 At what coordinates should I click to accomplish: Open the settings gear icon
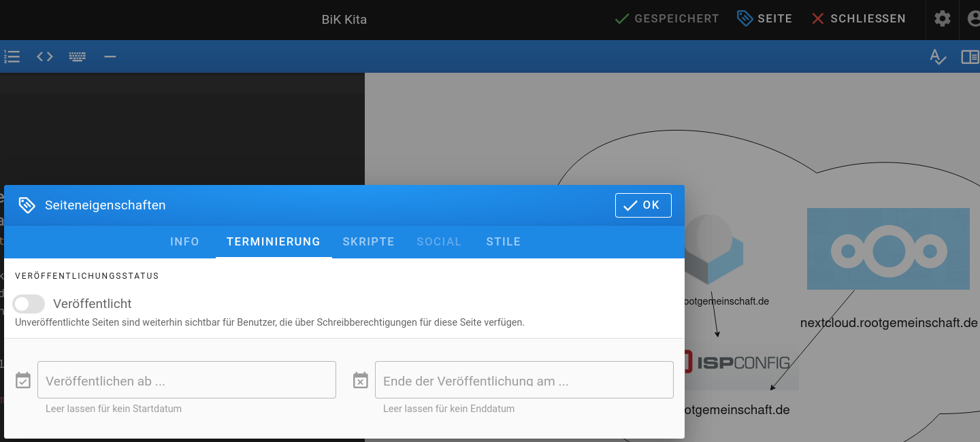coord(942,18)
